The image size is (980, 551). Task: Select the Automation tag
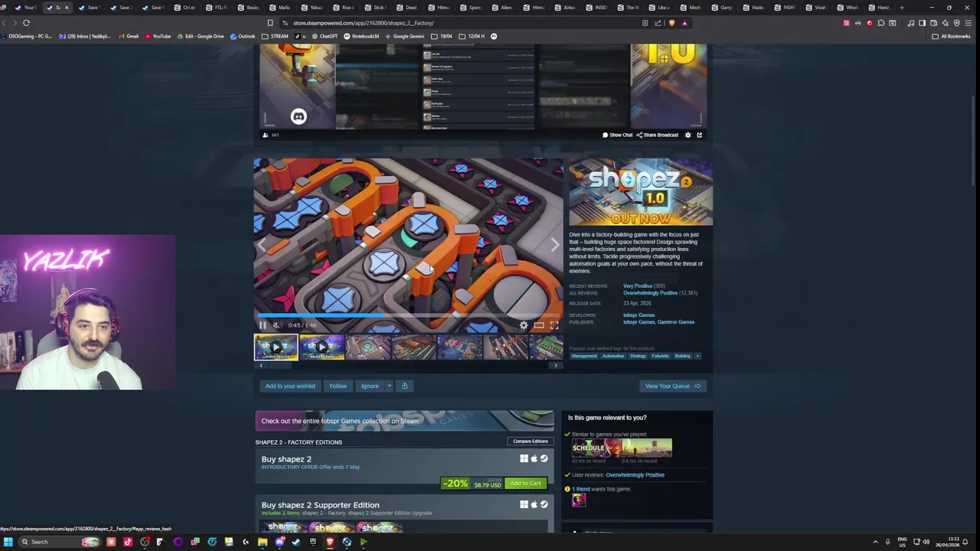(x=613, y=356)
